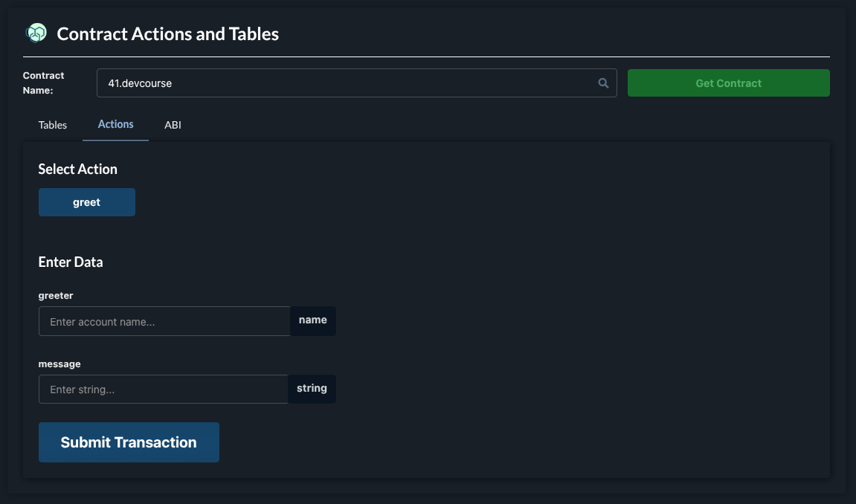Click the 'name' type badge next to greeter
856x504 pixels.
[x=313, y=320]
